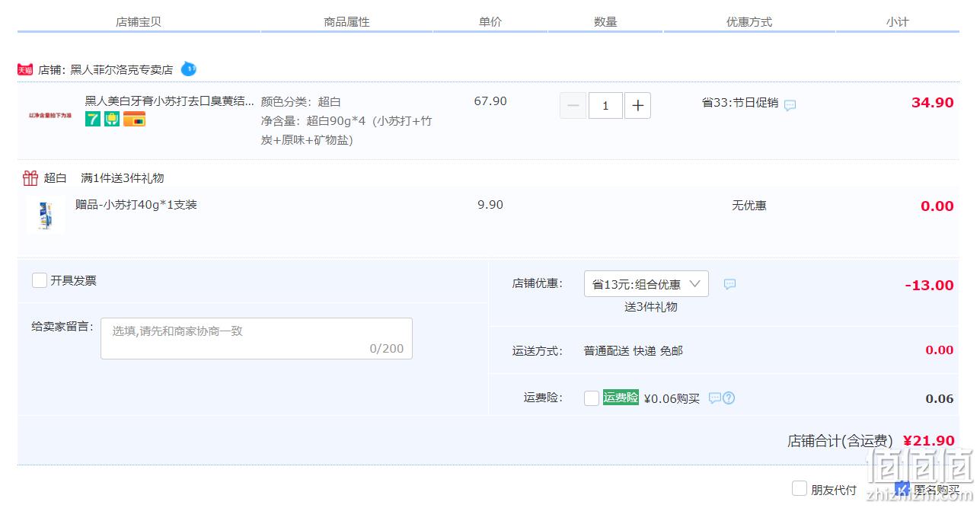Image resolution: width=980 pixels, height=508 pixels.
Task: Click the yellow-green shield service badge
Action: (x=112, y=119)
